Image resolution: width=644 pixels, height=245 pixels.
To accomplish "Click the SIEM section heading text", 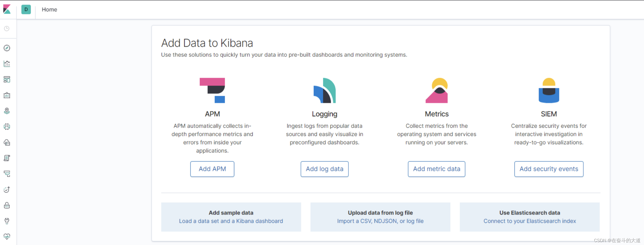I will tap(549, 114).
